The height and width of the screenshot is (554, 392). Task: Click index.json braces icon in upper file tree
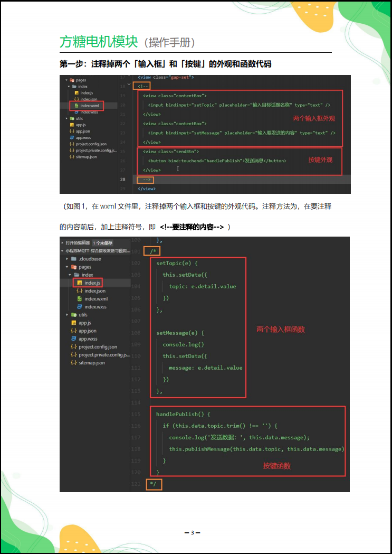click(x=77, y=99)
